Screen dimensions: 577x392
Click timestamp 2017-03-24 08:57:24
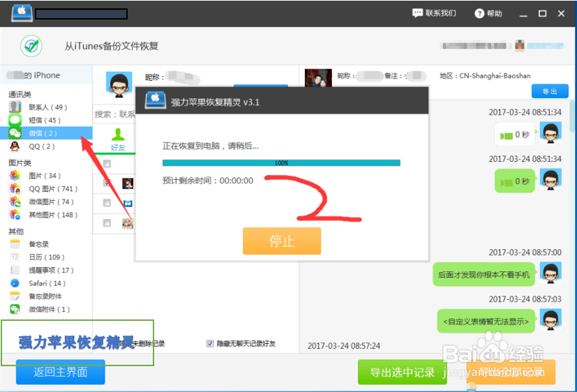tap(344, 346)
